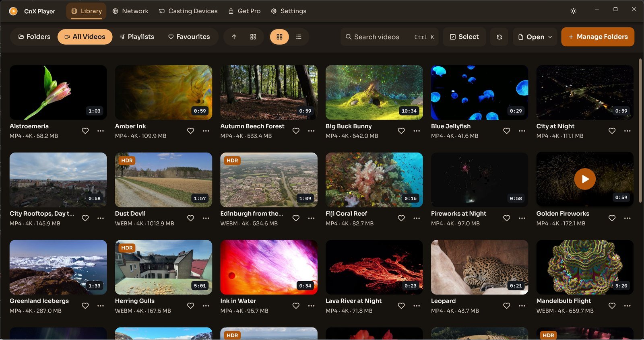Open three-dots menu for Greenland Icebergs
This screenshot has height=340, width=644.
click(x=101, y=306)
